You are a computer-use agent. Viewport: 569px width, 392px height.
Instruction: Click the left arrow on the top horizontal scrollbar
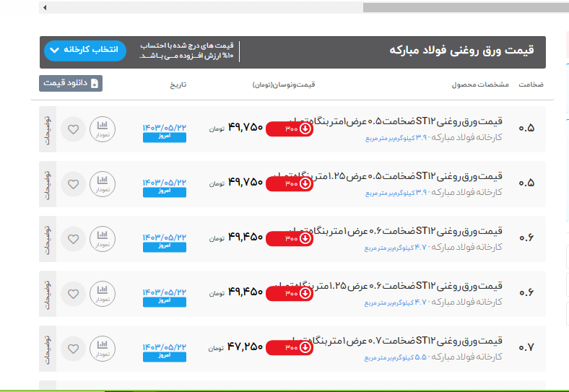tap(45, 8)
